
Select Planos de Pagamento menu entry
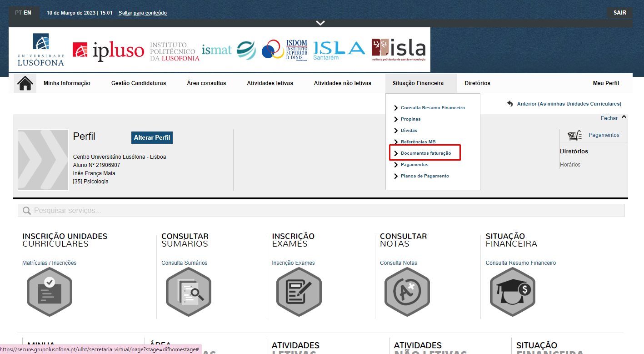(x=424, y=176)
